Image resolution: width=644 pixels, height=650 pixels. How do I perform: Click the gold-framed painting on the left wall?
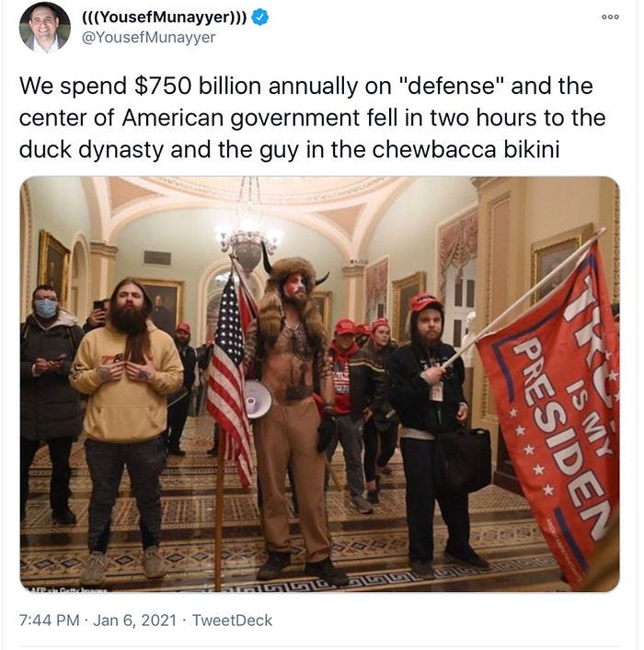(x=53, y=263)
